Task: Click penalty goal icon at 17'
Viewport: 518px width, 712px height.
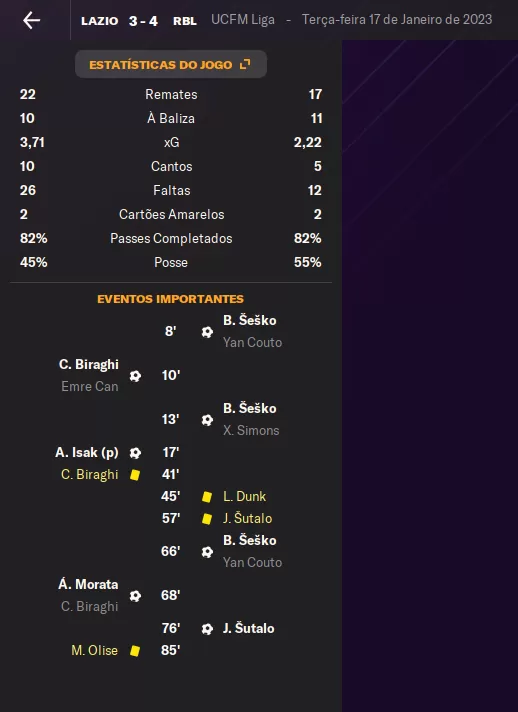Action: tap(135, 453)
